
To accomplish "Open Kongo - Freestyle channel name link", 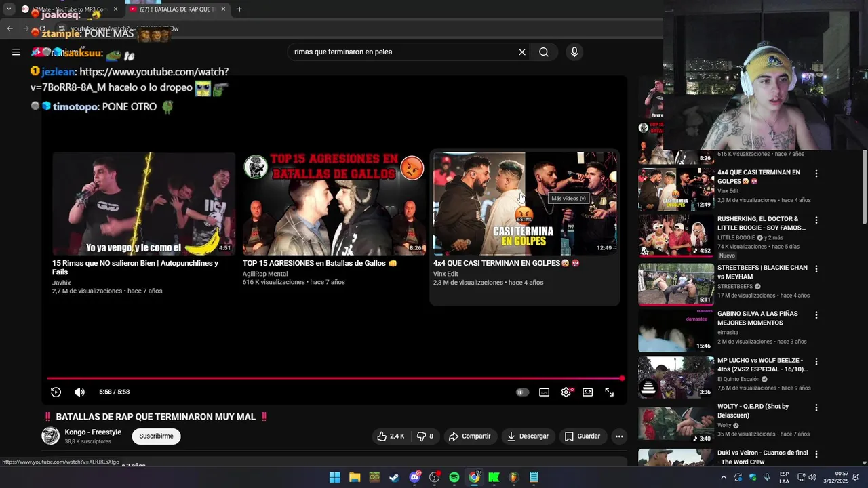I will 93,432.
